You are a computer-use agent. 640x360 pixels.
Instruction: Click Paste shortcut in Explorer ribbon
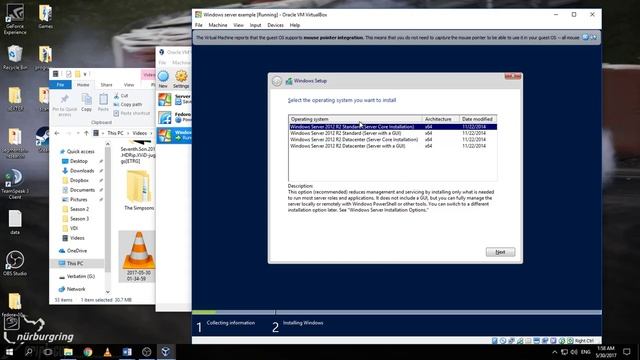[x=131, y=113]
